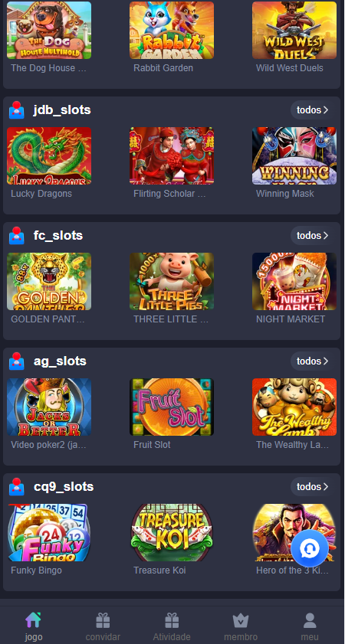Play the Fruit Slot game
The image size is (345, 644).
(172, 407)
